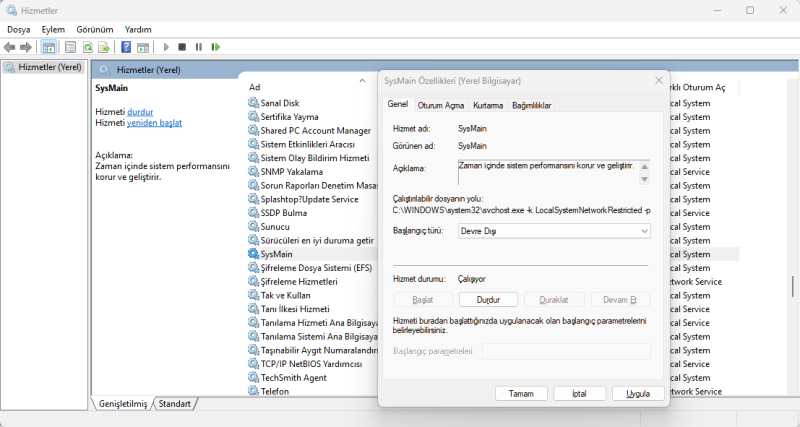Switch to the Bağımlılıklar tab
800x427 pixels.
point(531,105)
